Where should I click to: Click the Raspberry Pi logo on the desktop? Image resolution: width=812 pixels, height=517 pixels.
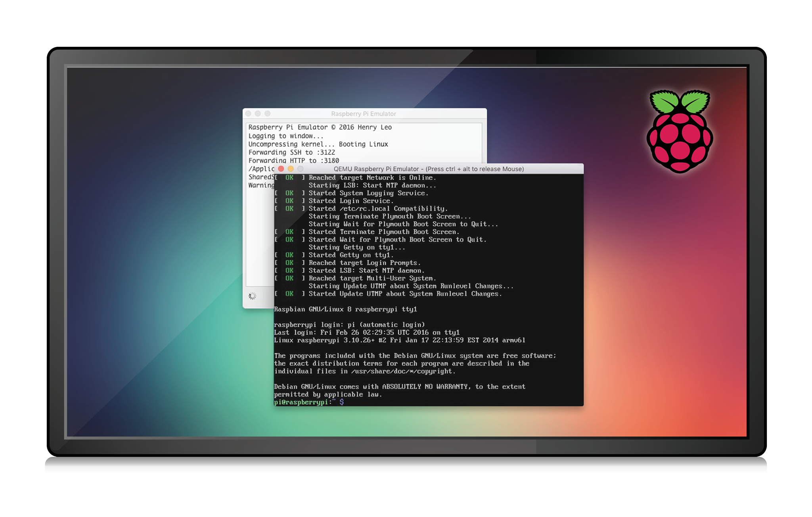(680, 131)
